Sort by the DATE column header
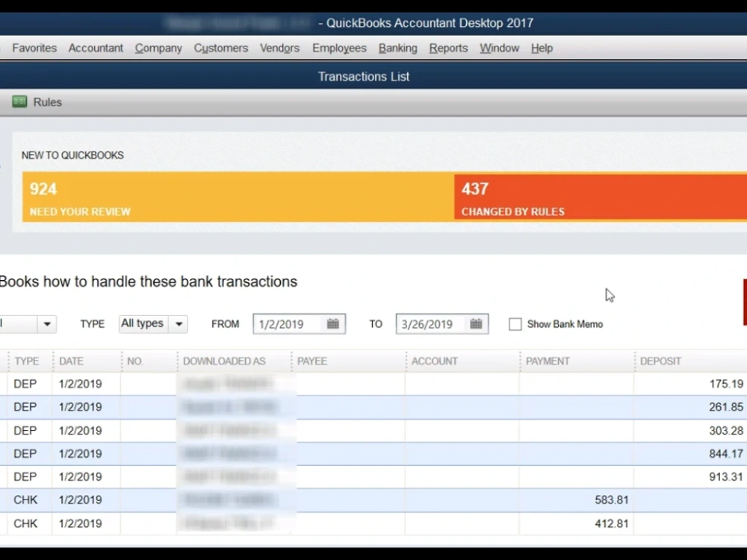The image size is (747, 560). click(72, 361)
